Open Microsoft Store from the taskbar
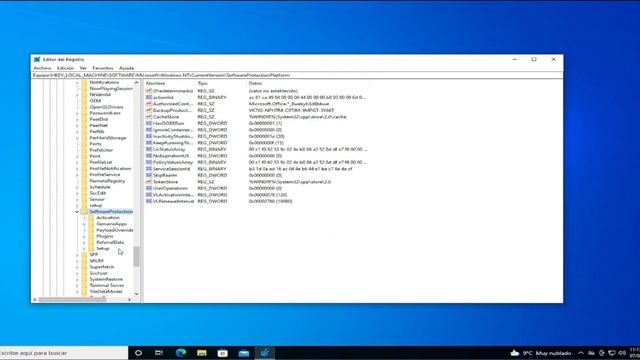 point(223,353)
